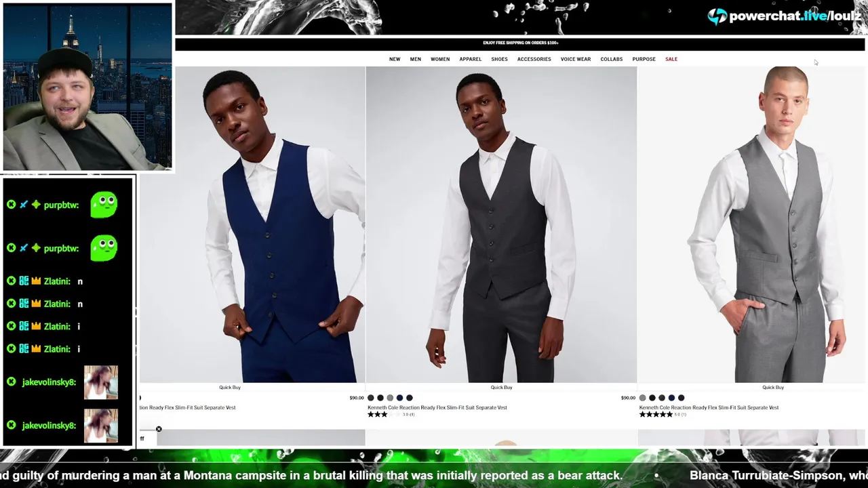Screen dimensions: 868x488
Task: Click the username in the last jakevolinsky8 message
Action: (49, 426)
